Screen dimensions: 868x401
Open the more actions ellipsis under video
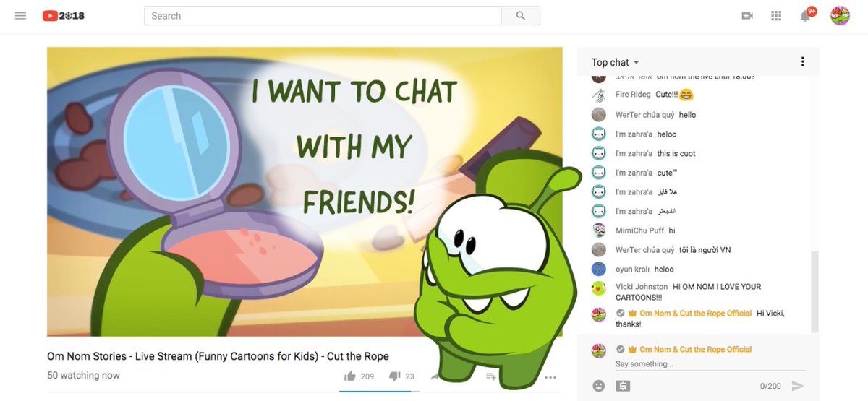pyautogui.click(x=550, y=377)
